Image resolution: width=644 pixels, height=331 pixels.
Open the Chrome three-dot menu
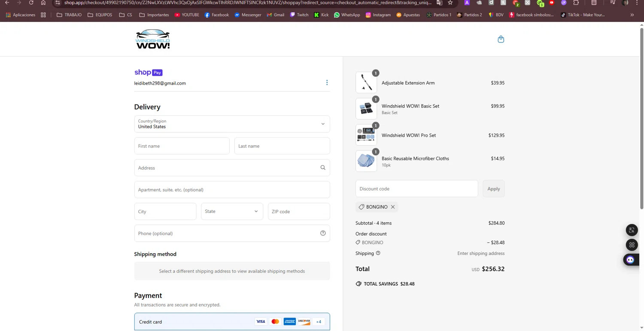click(637, 3)
